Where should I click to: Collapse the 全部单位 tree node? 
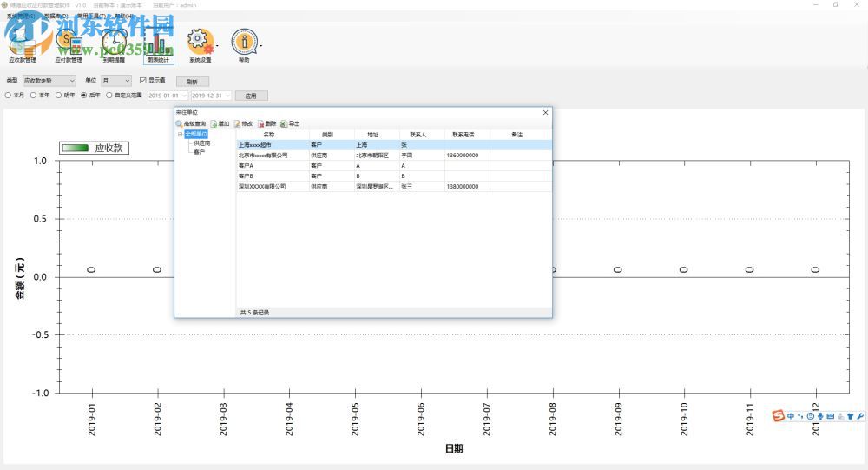181,135
